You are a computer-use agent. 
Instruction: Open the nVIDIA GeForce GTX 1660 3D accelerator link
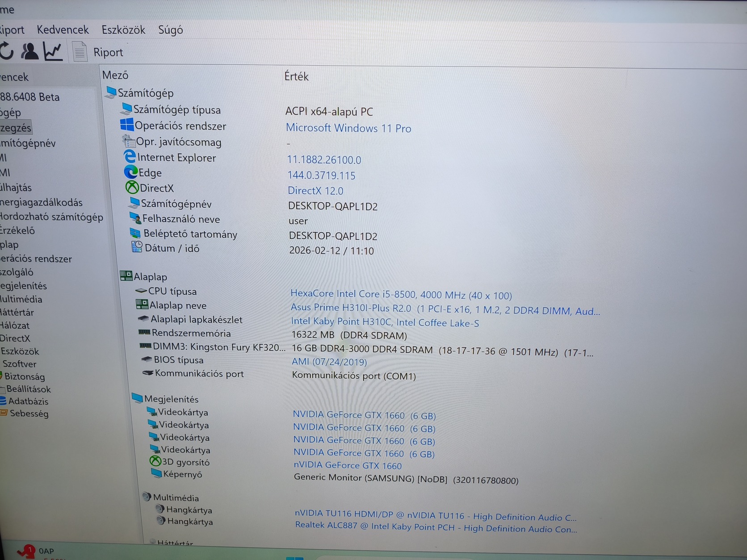[348, 465]
